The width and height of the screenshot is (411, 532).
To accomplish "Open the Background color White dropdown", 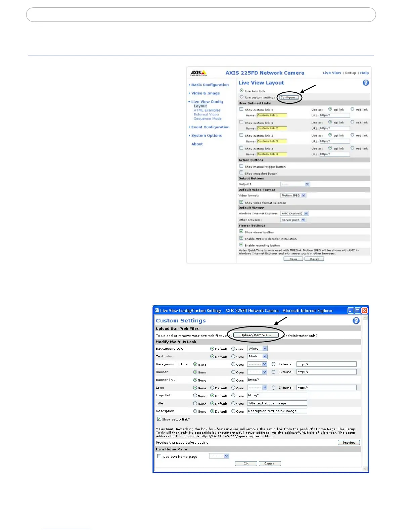I will (257, 349).
